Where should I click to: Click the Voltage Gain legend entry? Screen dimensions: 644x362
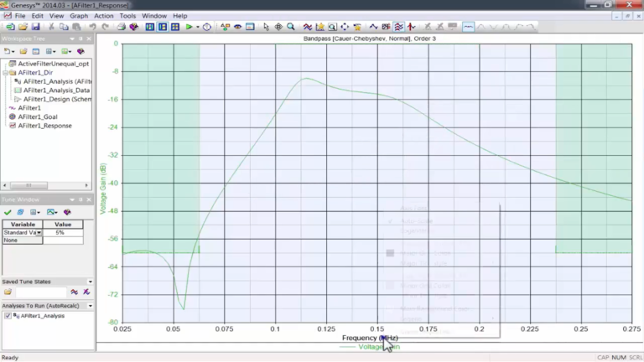(x=370, y=347)
